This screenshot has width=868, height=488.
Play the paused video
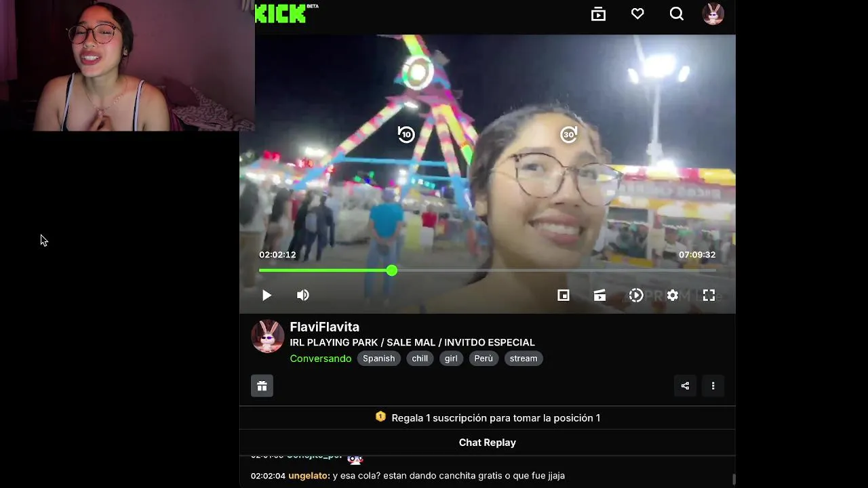[267, 295]
